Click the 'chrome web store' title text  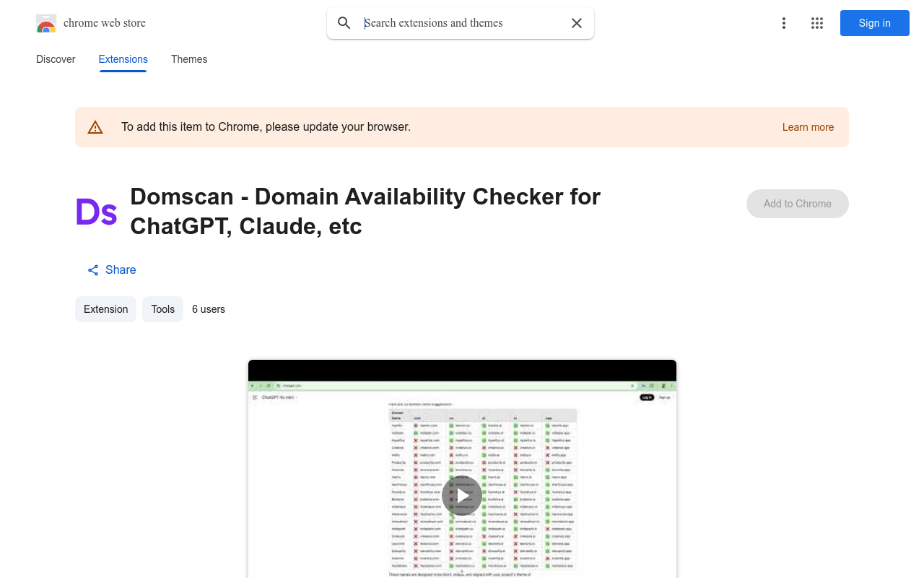point(105,23)
